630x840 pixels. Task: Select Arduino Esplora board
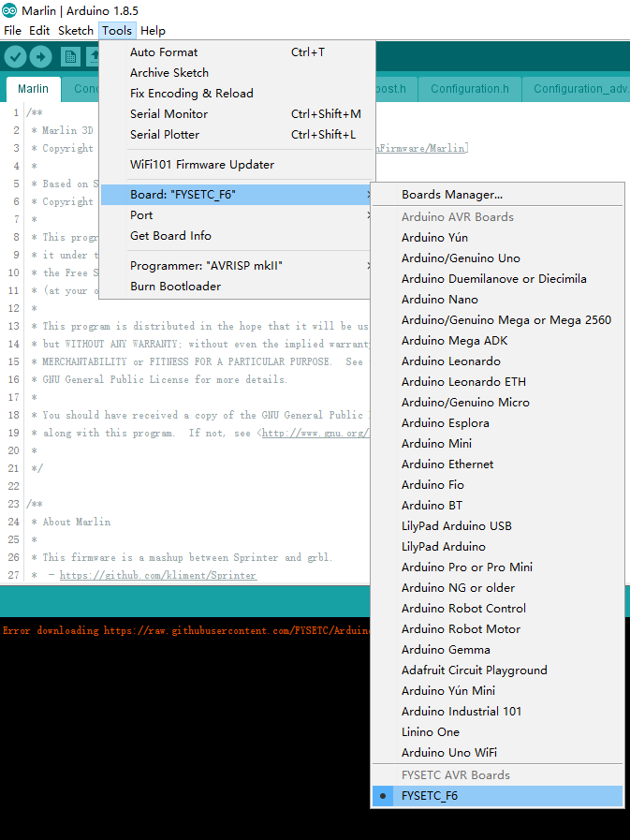click(498, 423)
